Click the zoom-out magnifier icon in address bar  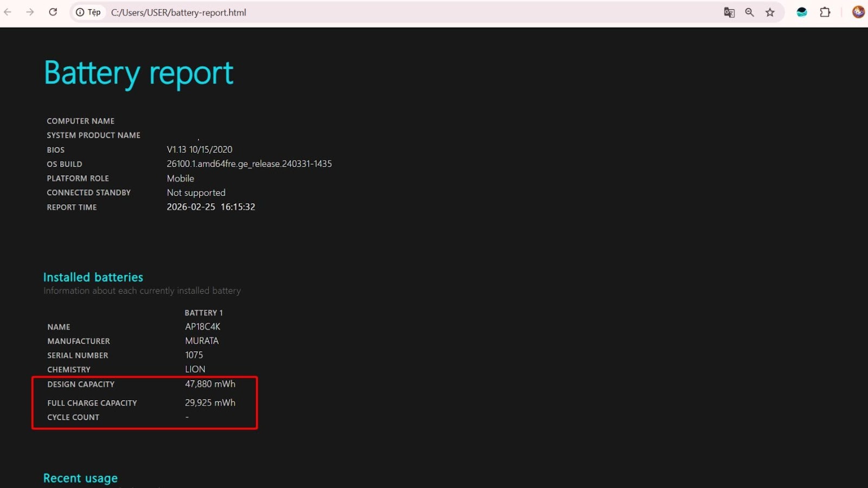(749, 12)
